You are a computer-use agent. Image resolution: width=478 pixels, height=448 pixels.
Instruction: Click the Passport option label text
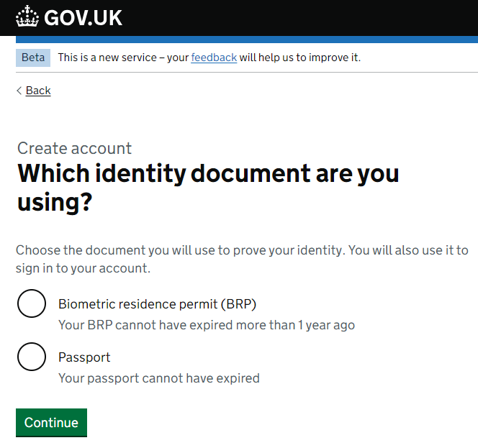click(x=84, y=357)
